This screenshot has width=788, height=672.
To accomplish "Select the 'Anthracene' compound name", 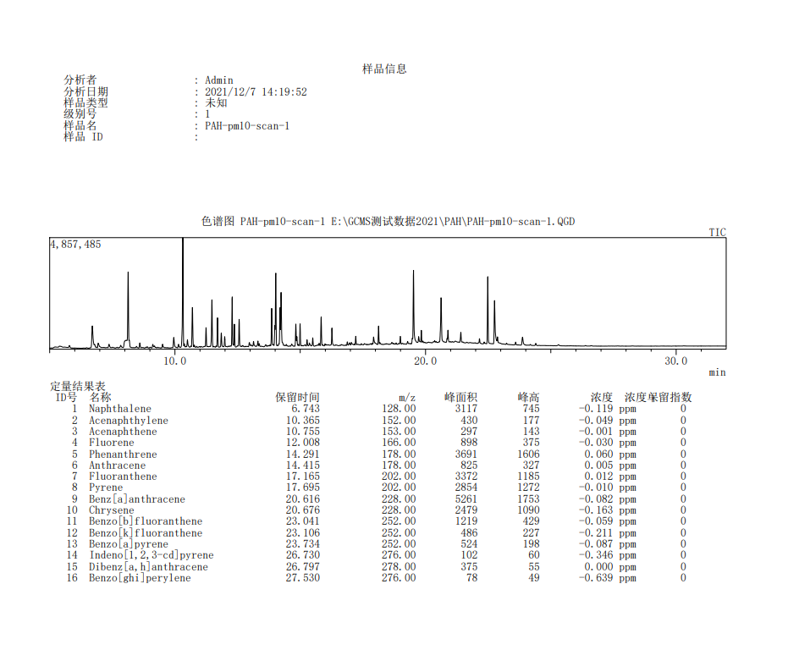I will 118,465.
